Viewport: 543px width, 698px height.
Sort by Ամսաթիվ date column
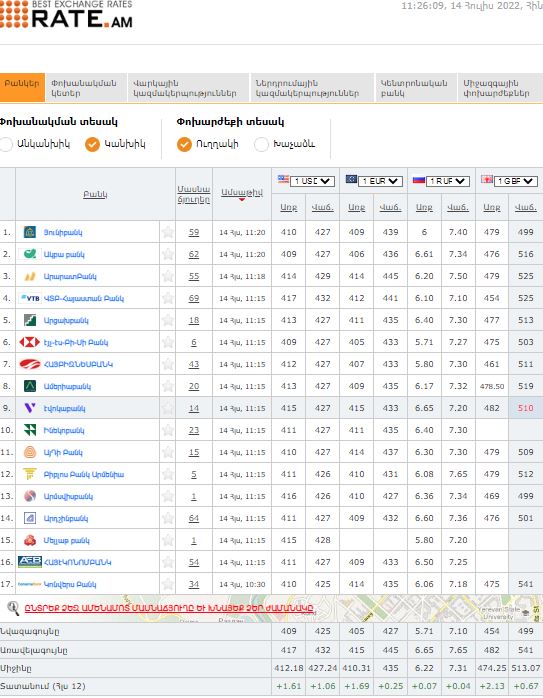tap(242, 192)
